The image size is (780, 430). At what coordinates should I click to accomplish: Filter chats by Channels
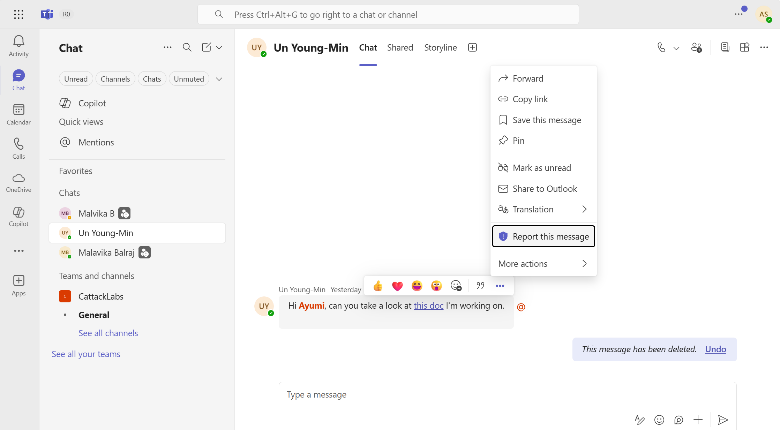pyautogui.click(x=115, y=79)
